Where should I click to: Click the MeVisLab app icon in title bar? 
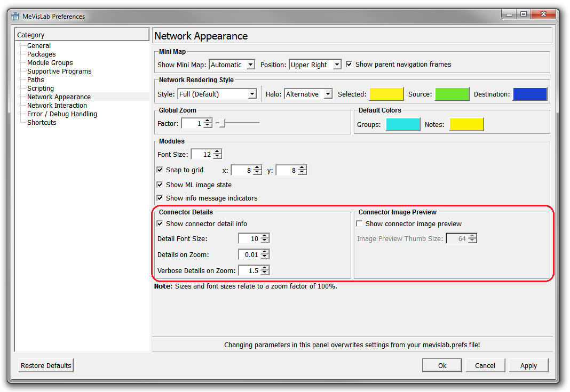coord(15,16)
